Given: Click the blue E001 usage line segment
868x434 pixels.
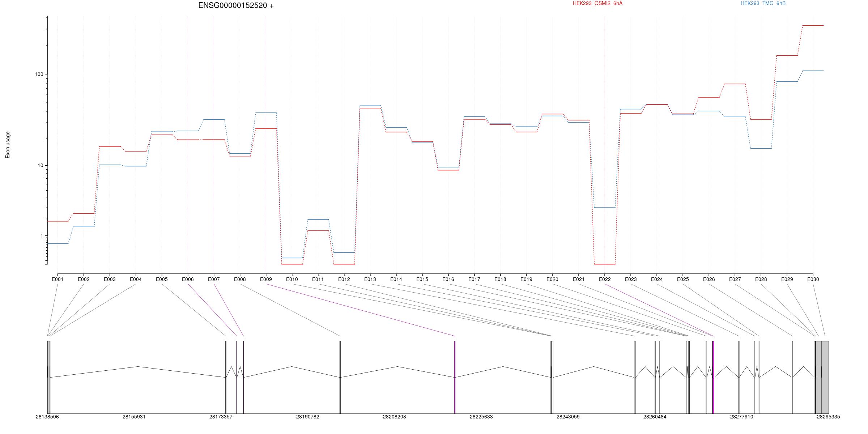Looking at the screenshot, I should [x=58, y=244].
